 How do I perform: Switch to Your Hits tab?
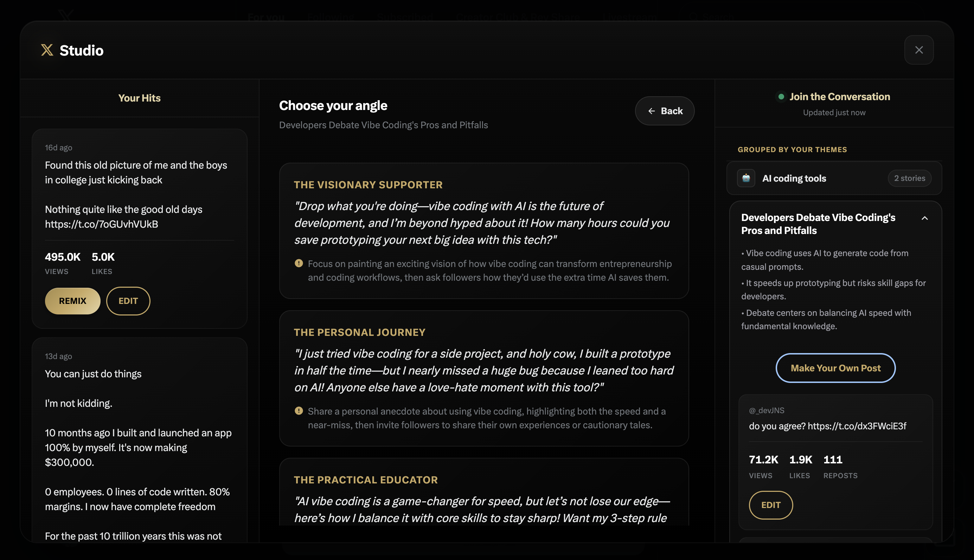coord(139,98)
